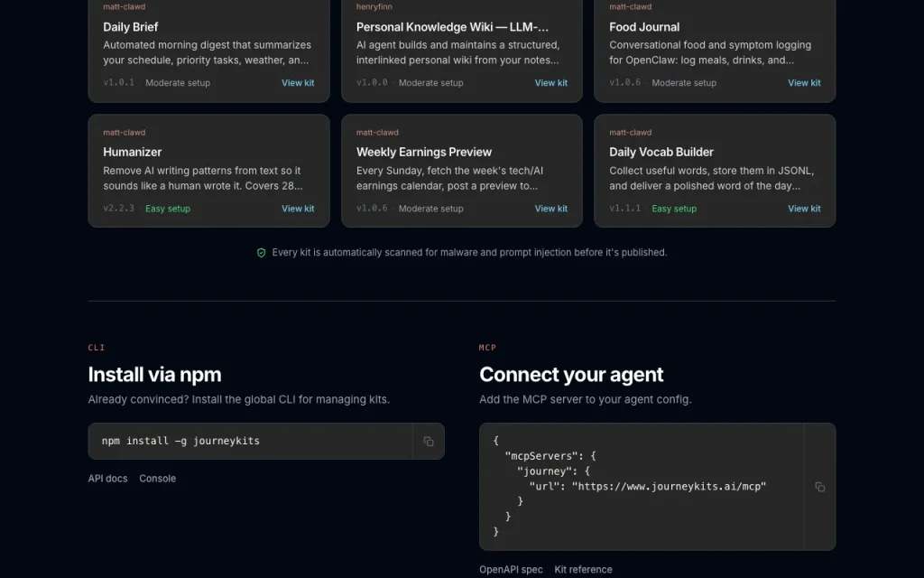
Task: Open View kit for Personal Knowledge Wiki
Action: [x=551, y=83]
